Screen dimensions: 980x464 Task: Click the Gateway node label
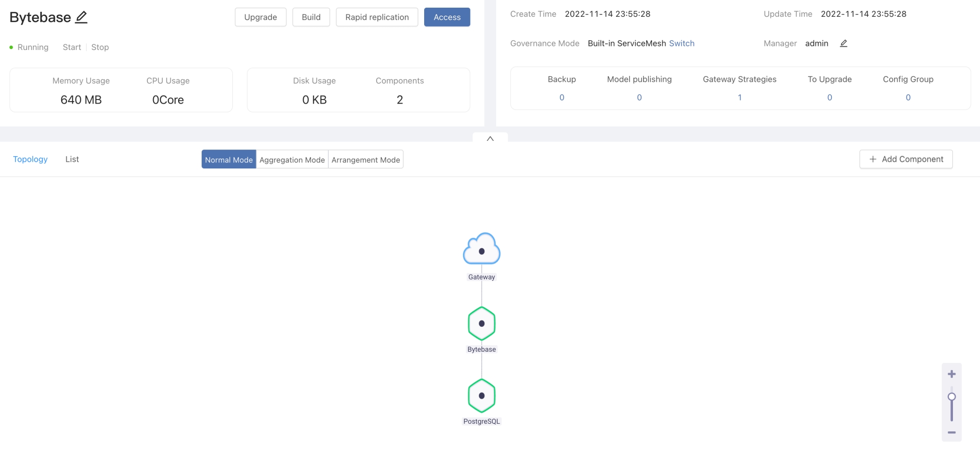tap(482, 277)
